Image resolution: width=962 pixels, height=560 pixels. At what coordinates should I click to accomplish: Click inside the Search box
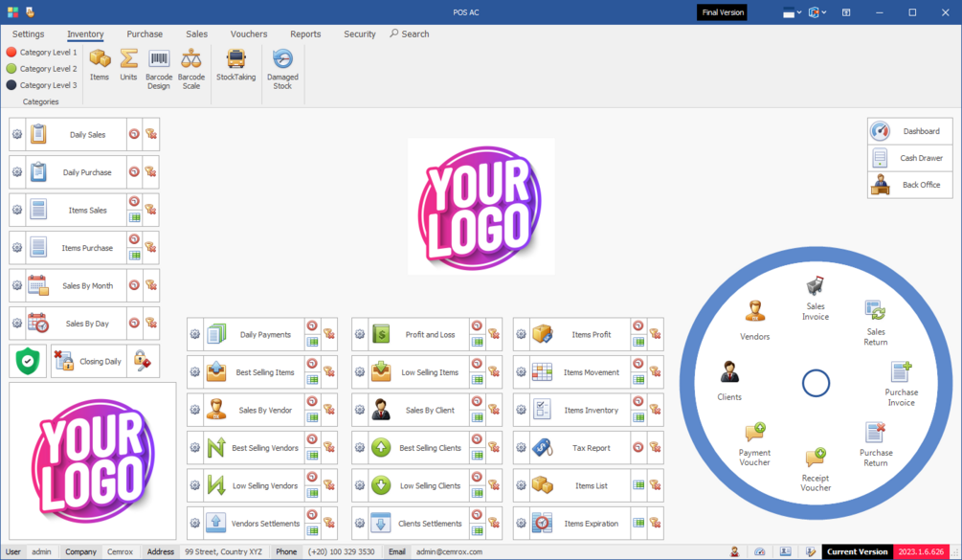414,34
